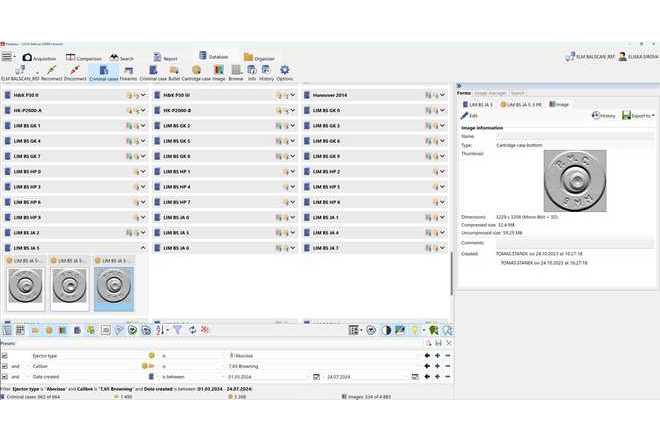This screenshot has height=440, width=660.
Task: Expand the Hannover 2014 case row
Action: (x=442, y=95)
